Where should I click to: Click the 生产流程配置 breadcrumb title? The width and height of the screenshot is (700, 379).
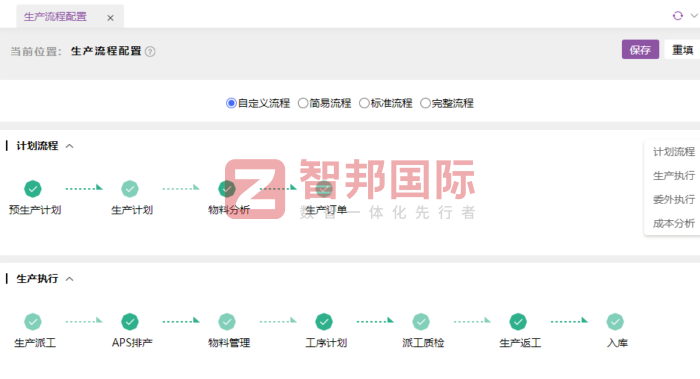point(106,51)
